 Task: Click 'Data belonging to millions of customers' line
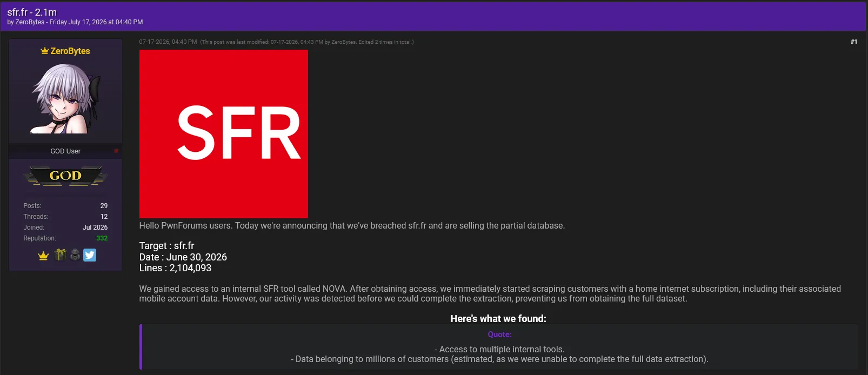pyautogui.click(x=499, y=359)
